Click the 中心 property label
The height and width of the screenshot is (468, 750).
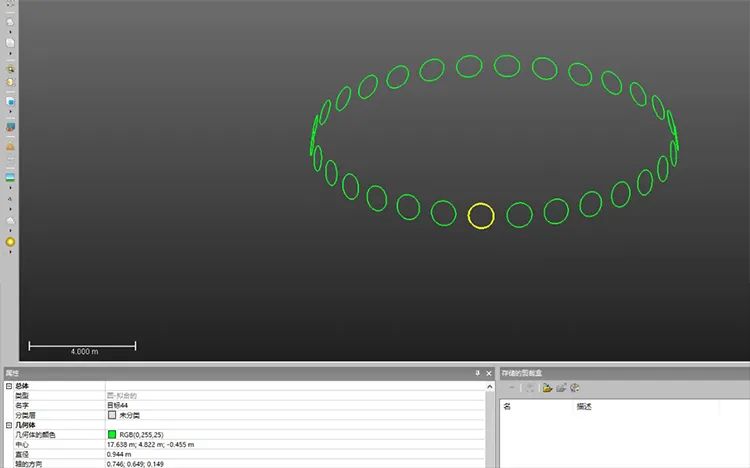22,445
